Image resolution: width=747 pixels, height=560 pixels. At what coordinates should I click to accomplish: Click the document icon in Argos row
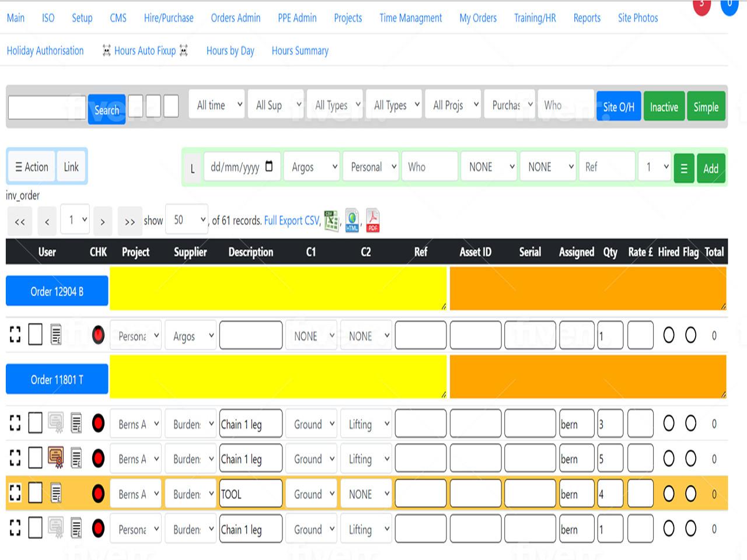pos(56,335)
